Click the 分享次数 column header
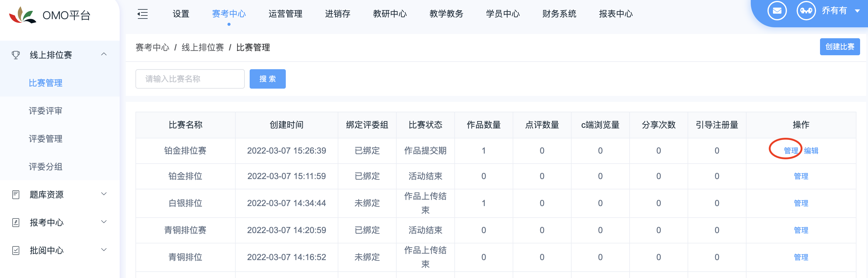 pos(658,125)
